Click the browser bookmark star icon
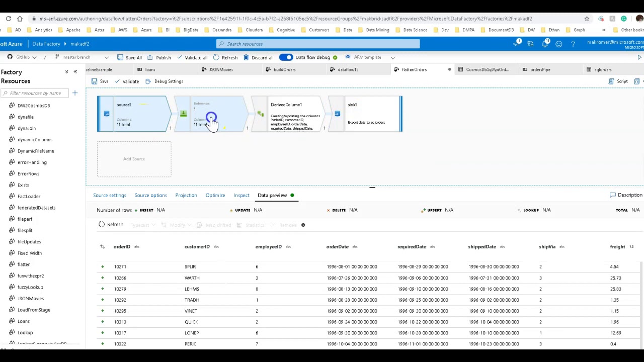The image size is (644, 362). [x=587, y=19]
